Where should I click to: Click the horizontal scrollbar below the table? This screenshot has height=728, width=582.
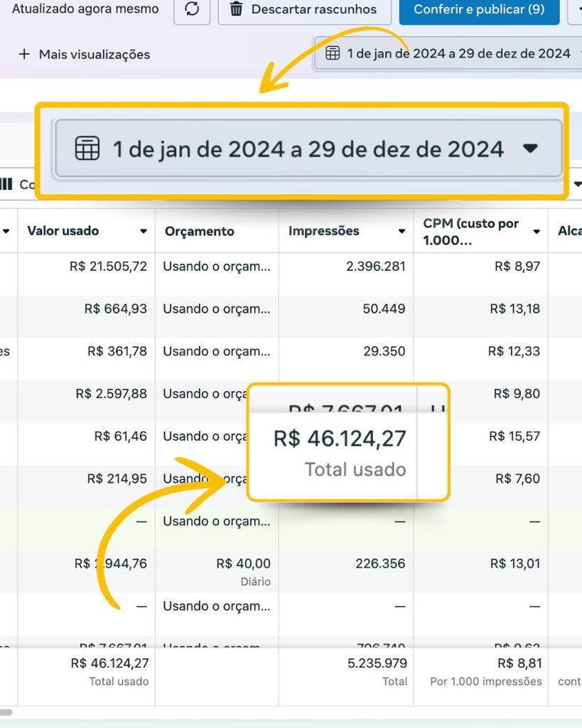click(x=7, y=712)
